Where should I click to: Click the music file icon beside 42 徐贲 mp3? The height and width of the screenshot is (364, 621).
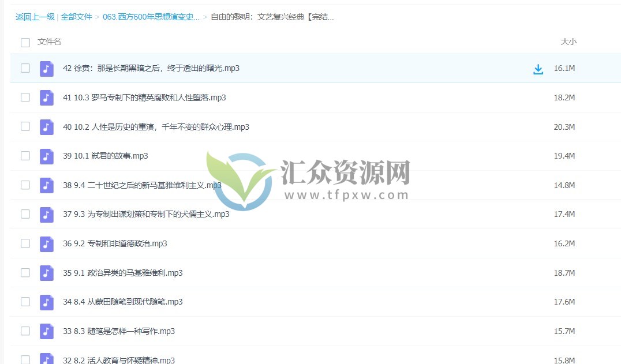pos(46,68)
